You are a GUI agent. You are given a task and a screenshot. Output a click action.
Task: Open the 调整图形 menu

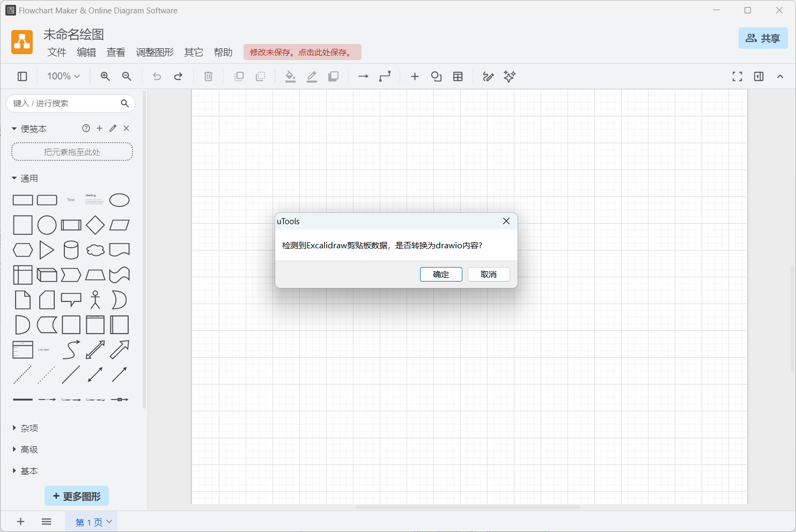[x=154, y=52]
